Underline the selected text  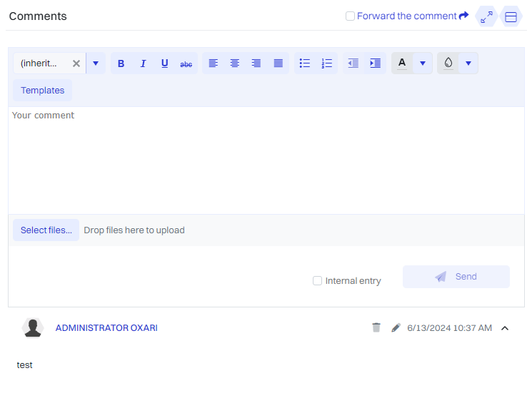pyautogui.click(x=164, y=63)
